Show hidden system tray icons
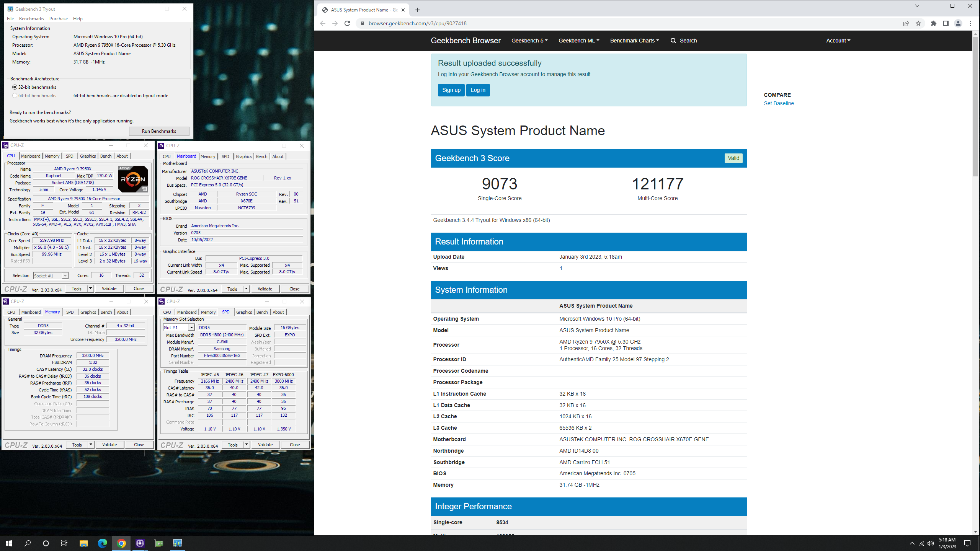This screenshot has width=980, height=551. click(912, 544)
